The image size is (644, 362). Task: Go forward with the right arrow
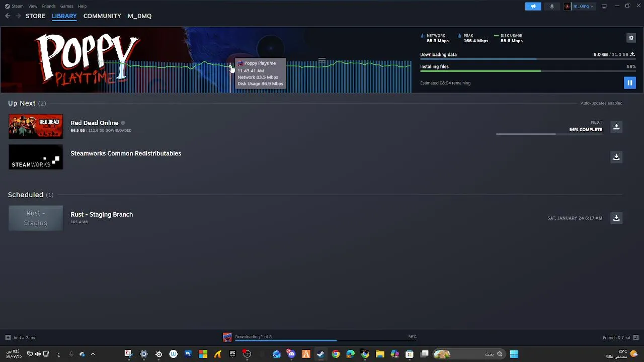18,16
